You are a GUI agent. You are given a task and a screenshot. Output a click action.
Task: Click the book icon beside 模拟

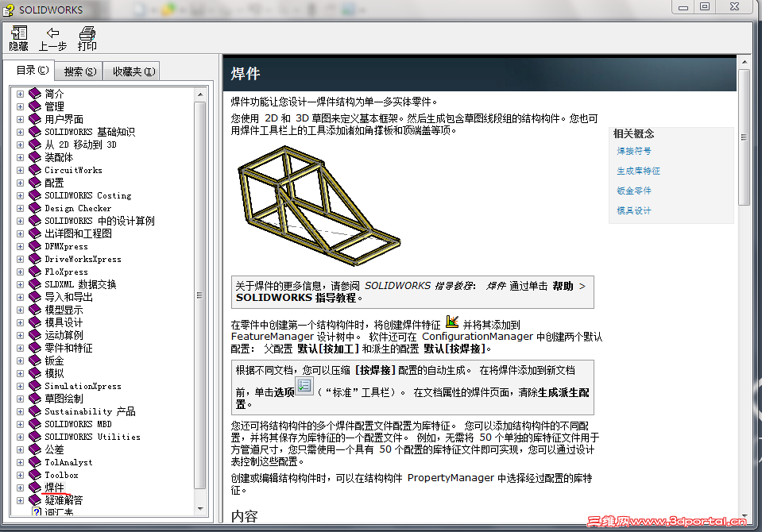coord(35,373)
